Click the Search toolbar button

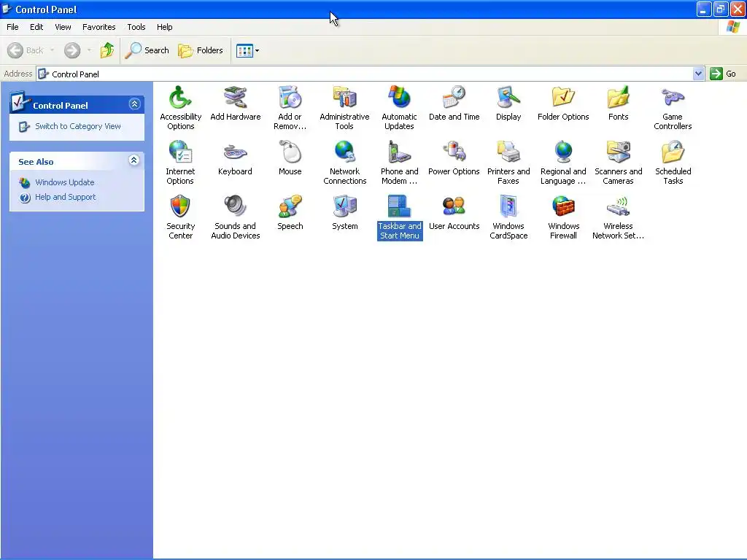147,50
